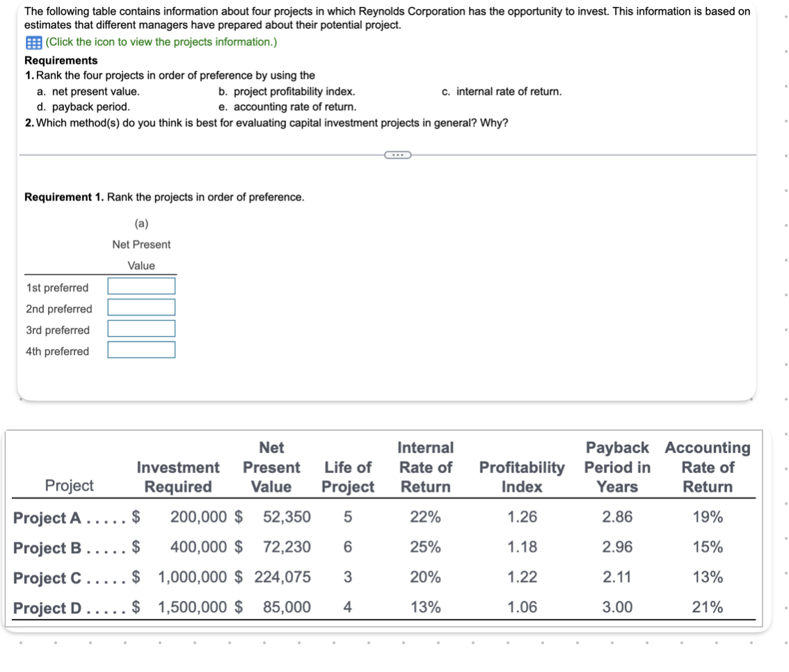Click the 3rd preferred answer field
The height and width of the screenshot is (672, 789).
coord(141,329)
